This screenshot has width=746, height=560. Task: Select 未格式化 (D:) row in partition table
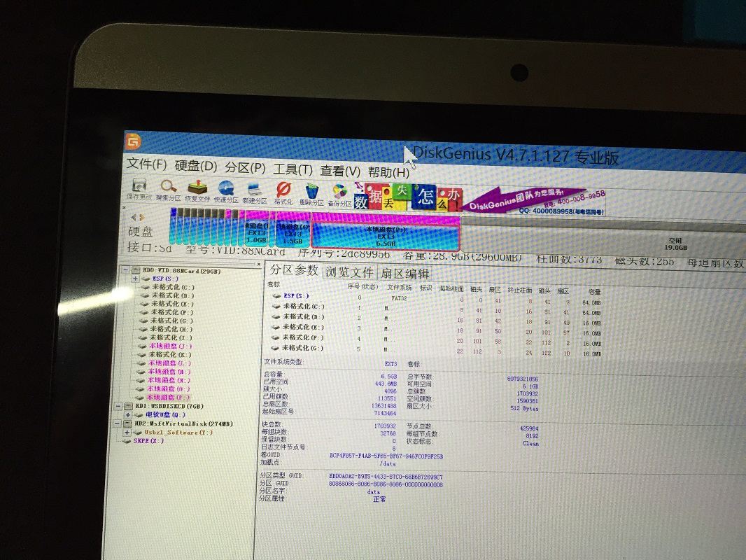(436, 318)
